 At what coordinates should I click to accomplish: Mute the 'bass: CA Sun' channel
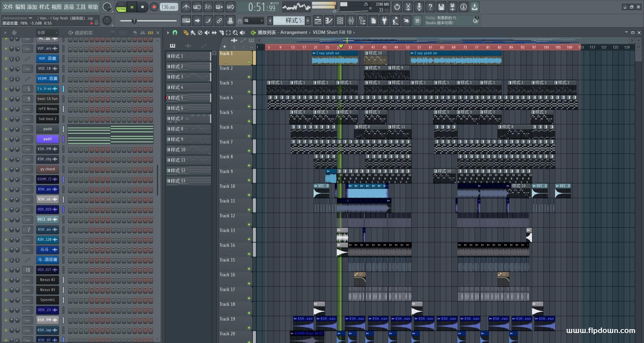[x=6, y=99]
